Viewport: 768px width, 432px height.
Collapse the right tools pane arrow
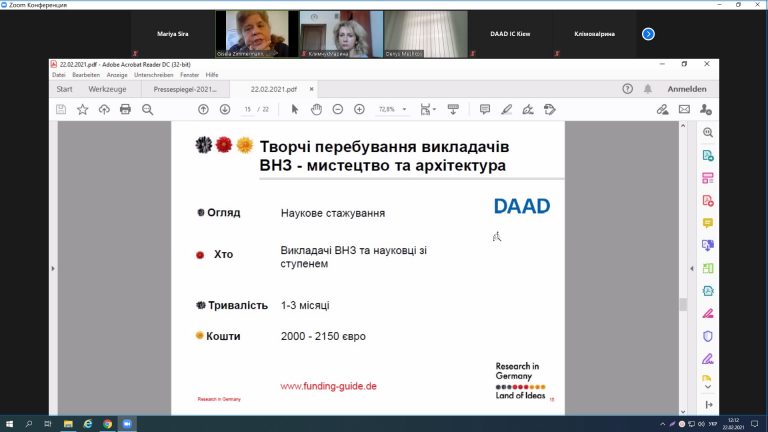coord(687,268)
